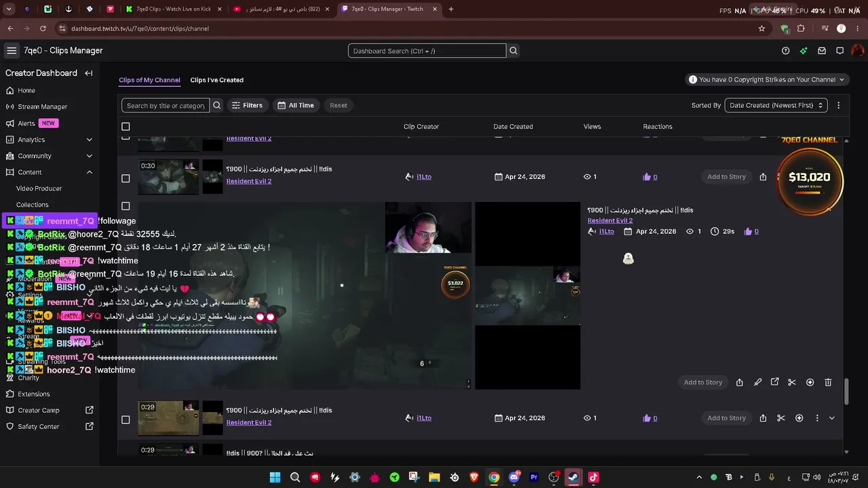868x488 pixels.
Task: Bookmark this page with the star icon
Action: pyautogui.click(x=762, y=28)
